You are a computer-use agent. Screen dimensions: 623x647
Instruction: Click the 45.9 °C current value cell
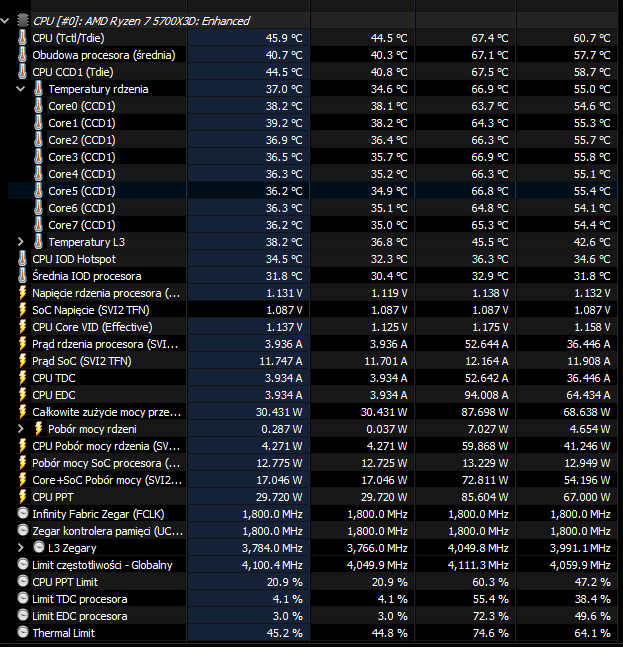point(283,38)
